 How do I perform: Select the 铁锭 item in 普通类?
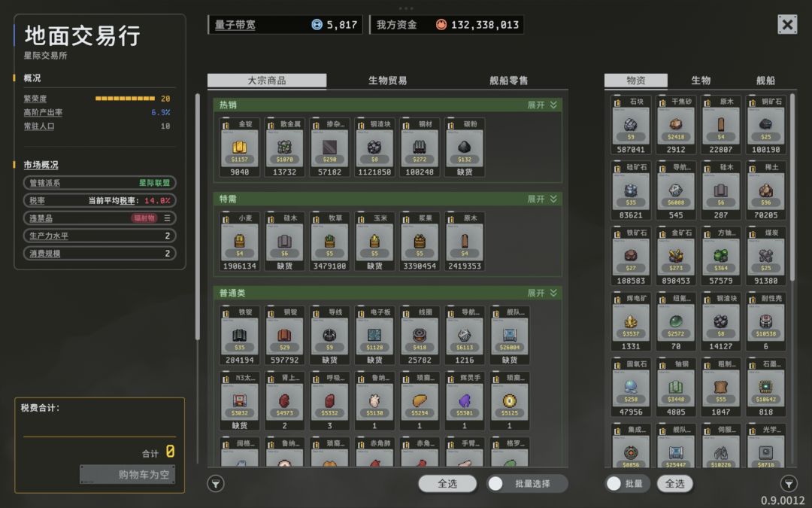point(239,336)
